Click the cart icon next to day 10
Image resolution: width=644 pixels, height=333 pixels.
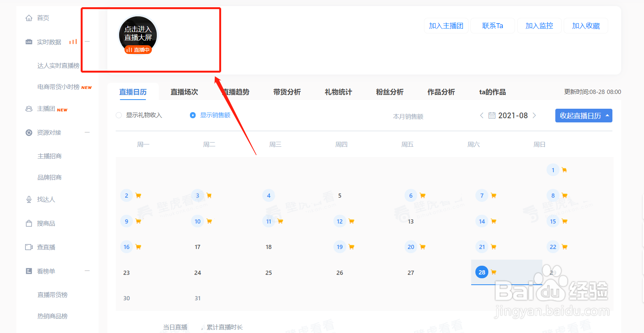pos(209,221)
